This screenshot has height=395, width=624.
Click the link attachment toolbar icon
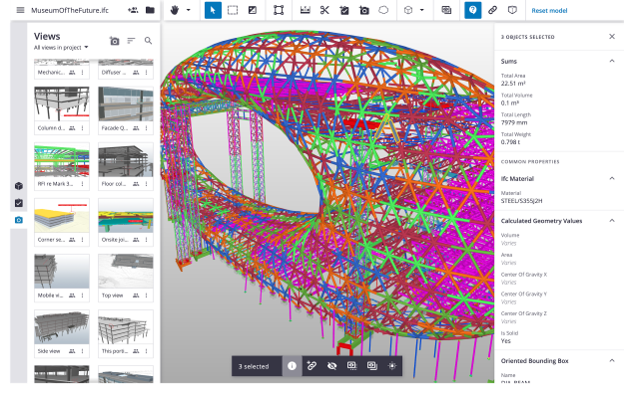coord(492,10)
